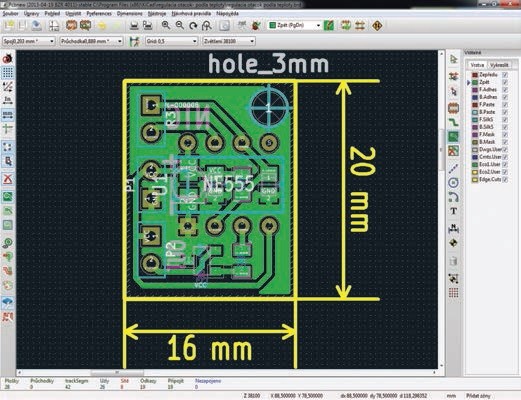Open the via size Průchodka dropdown

92,41
